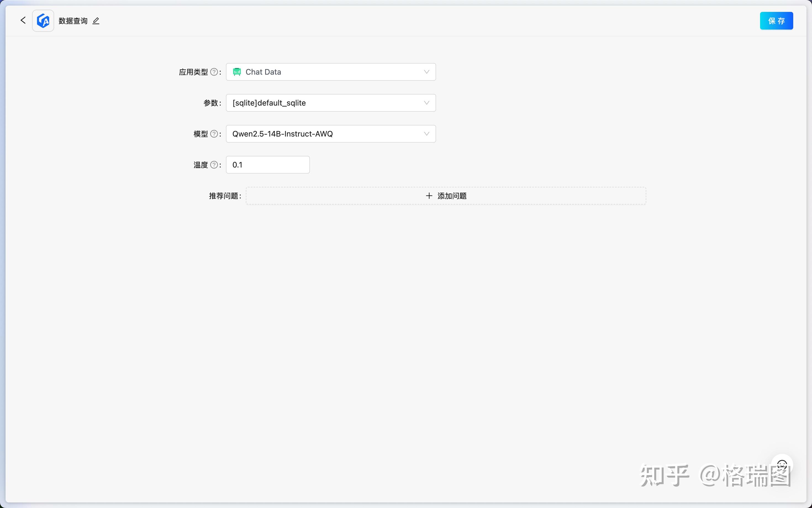Open the help tooltip beside 模型
This screenshot has width=812, height=508.
(214, 134)
